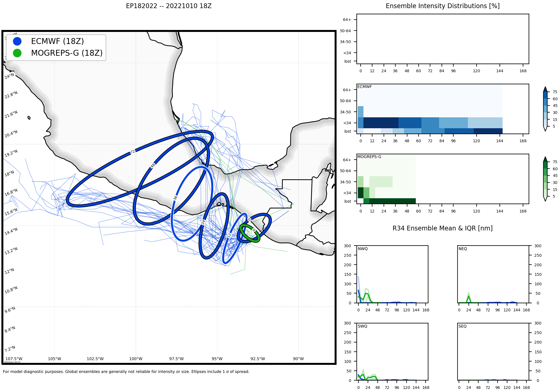Click the 24-hour label on ECMWF ellipse

point(203,222)
